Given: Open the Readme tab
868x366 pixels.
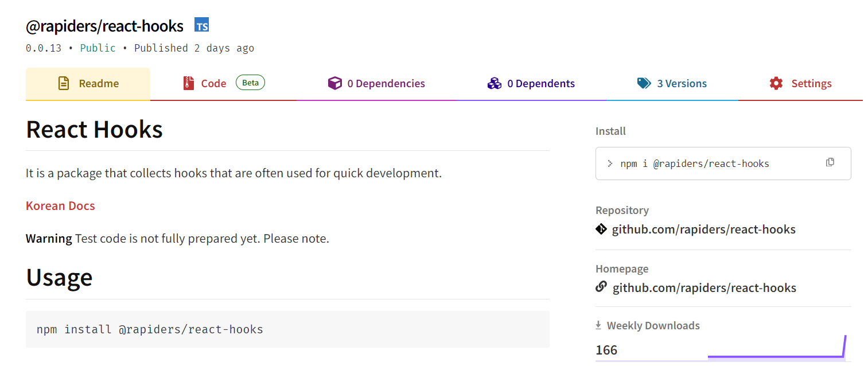Looking at the screenshot, I should 88,84.
